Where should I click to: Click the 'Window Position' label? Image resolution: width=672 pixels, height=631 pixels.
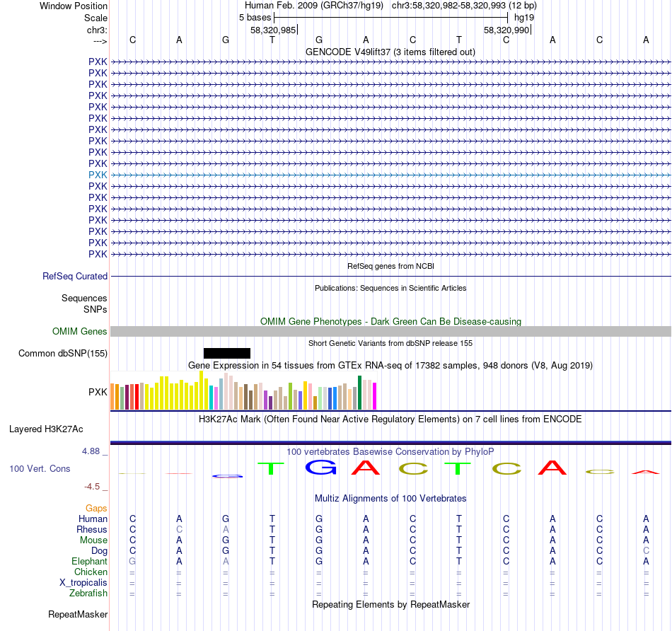74,6
